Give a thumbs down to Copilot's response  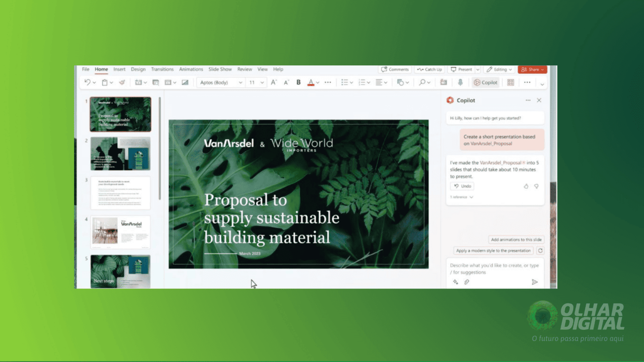coord(537,186)
